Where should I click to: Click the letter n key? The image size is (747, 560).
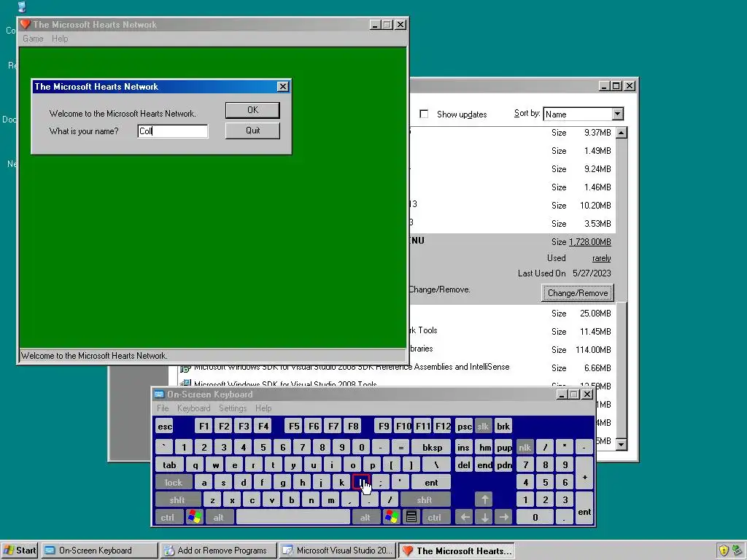311,500
